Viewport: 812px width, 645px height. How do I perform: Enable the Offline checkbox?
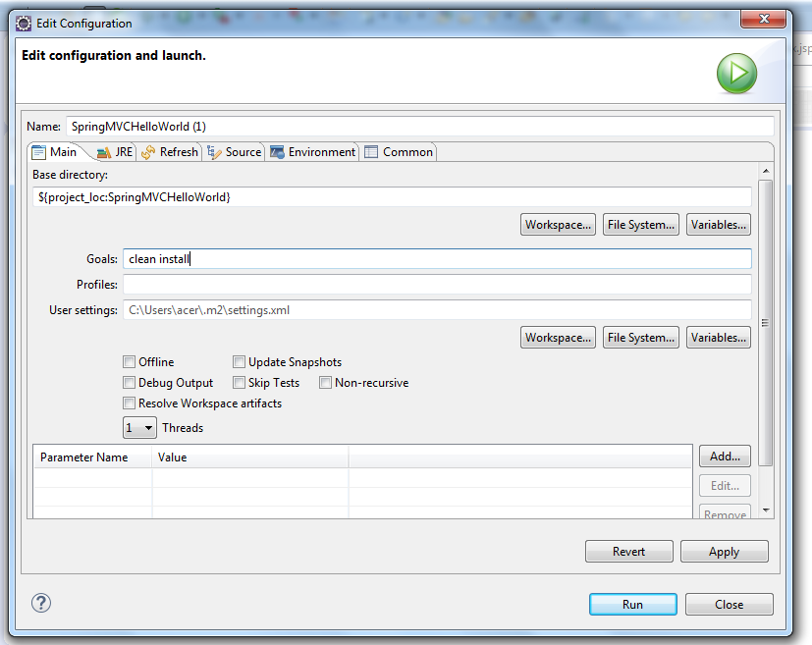tap(129, 361)
